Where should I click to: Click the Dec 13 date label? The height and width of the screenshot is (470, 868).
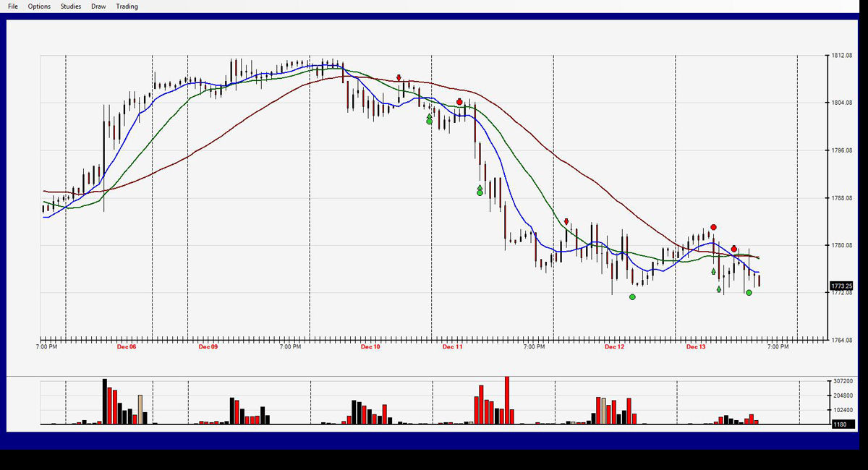pos(696,347)
